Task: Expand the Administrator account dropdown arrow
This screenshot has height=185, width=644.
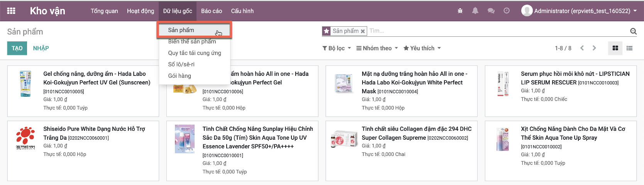Action: pyautogui.click(x=635, y=11)
